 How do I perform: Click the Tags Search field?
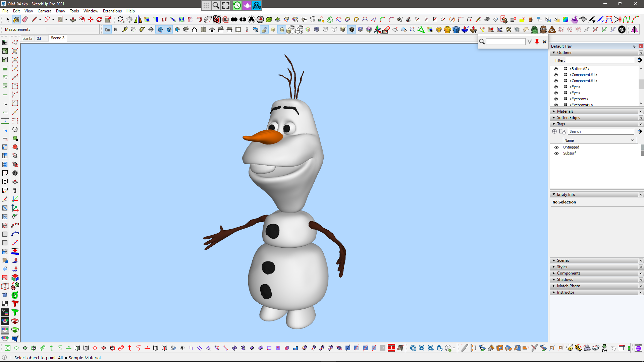click(601, 131)
